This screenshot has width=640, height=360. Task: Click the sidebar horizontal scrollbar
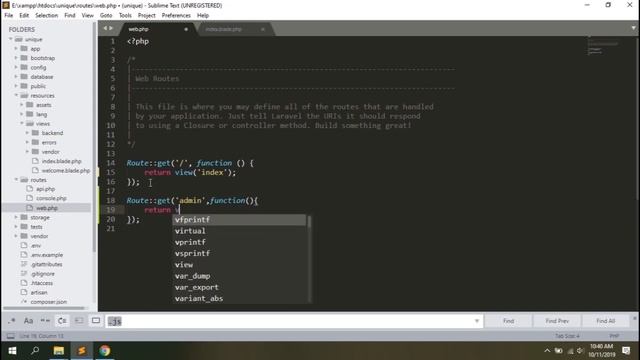click(43, 308)
